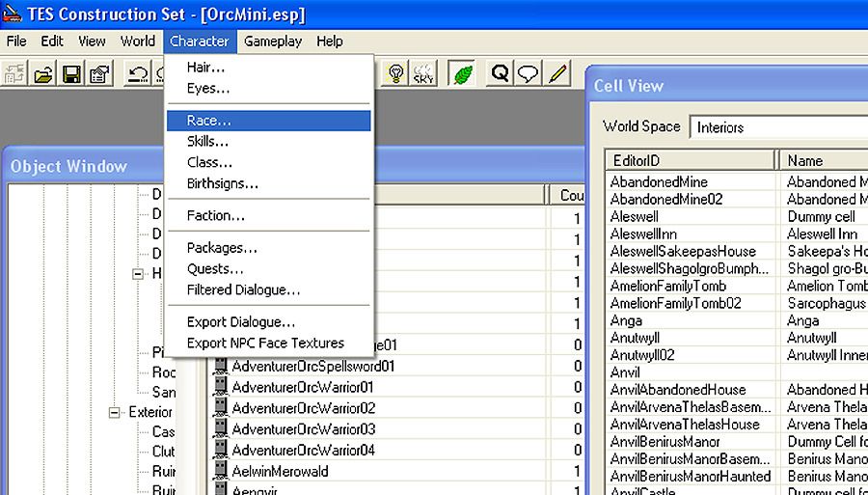
Task: Click the Q quests toolbar icon
Action: coord(500,74)
